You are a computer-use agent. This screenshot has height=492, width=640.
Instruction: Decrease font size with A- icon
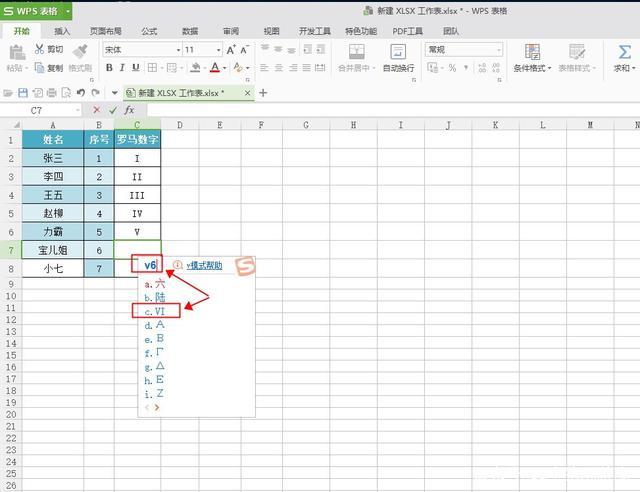coord(244,50)
